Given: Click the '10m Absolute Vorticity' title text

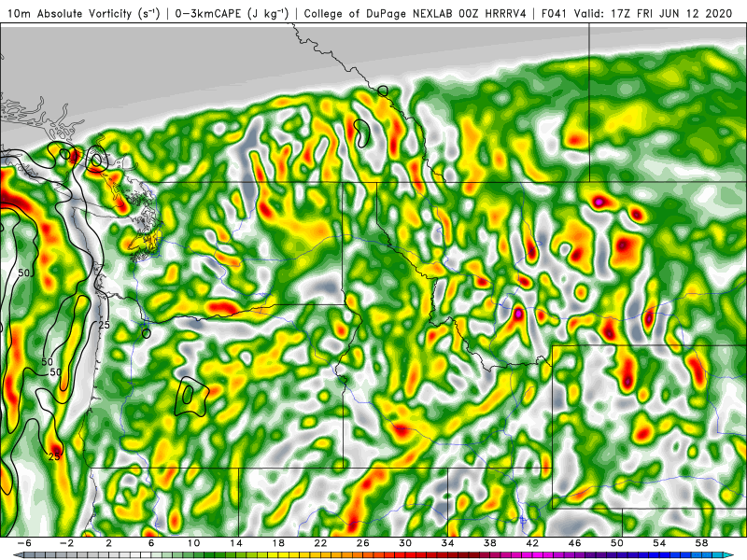Looking at the screenshot, I should [68, 13].
